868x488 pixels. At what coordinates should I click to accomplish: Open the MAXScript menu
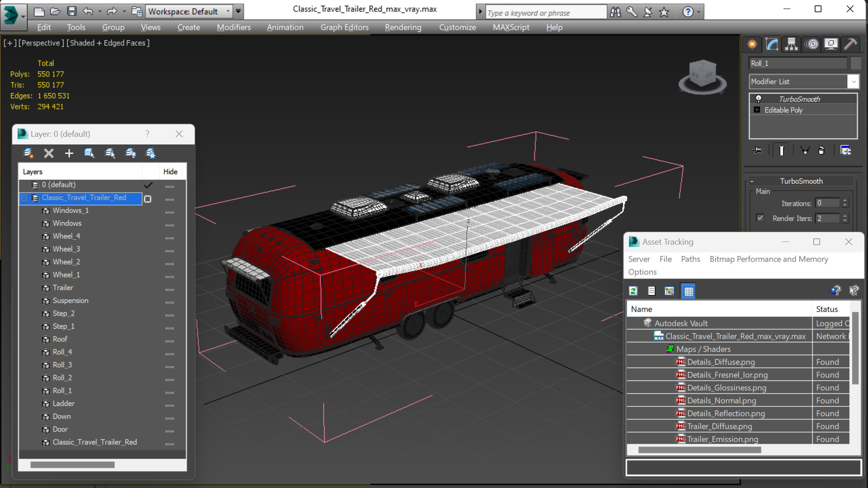coord(511,28)
